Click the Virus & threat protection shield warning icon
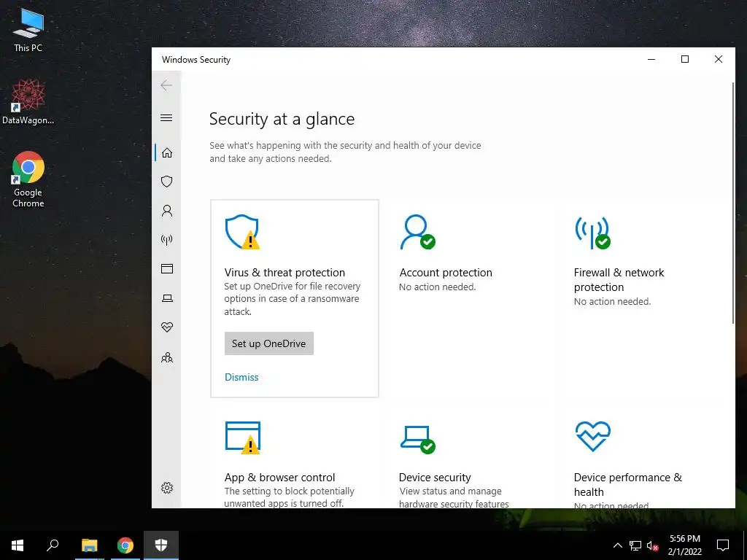Image resolution: width=747 pixels, height=560 pixels. point(242,232)
